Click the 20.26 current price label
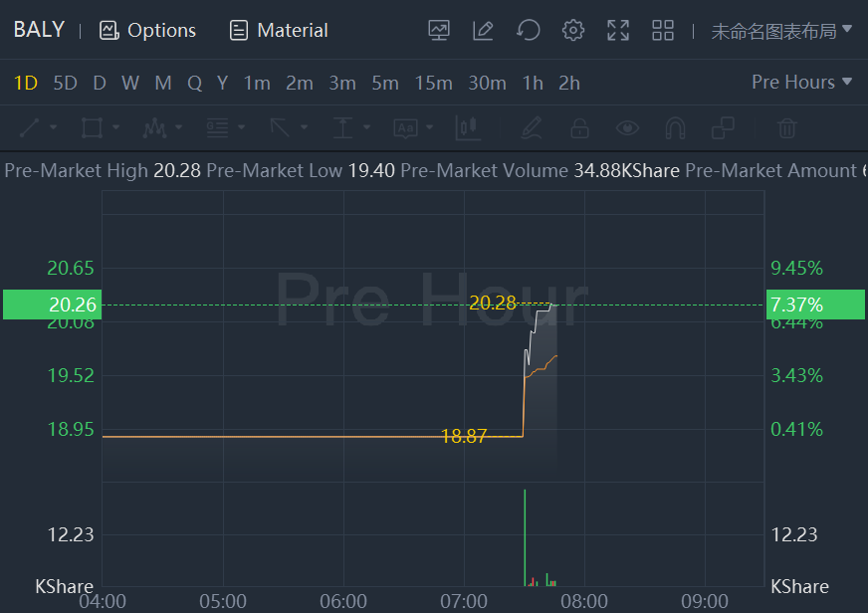The image size is (868, 613). pyautogui.click(x=50, y=305)
